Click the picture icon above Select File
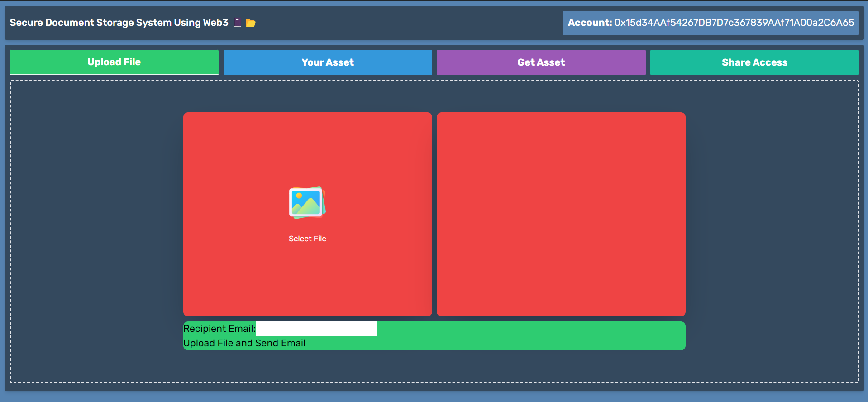This screenshot has height=402, width=868. (307, 202)
